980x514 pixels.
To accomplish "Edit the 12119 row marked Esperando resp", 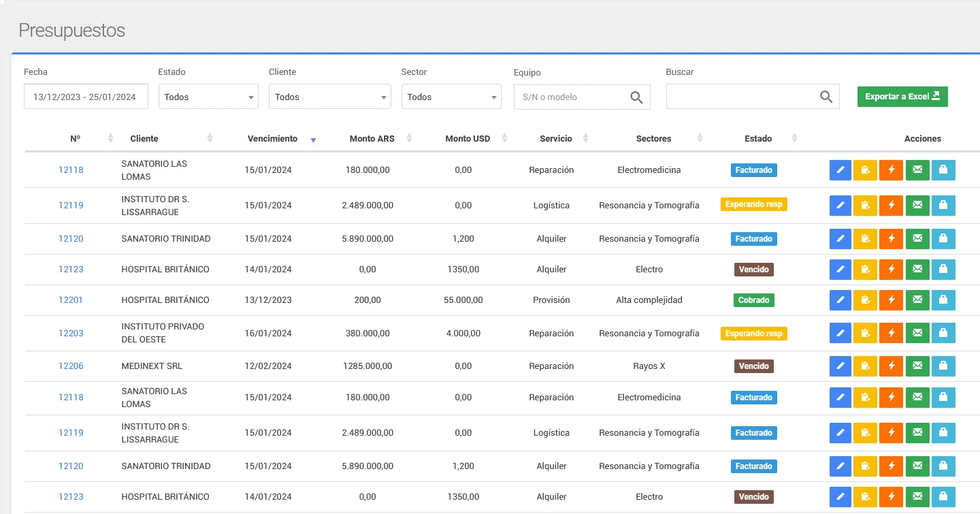I will [x=840, y=205].
